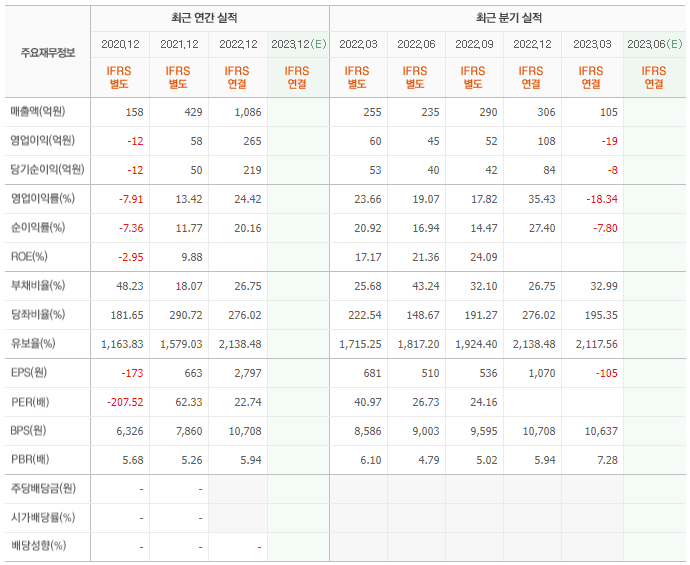Click the sales value 1,086
This screenshot has width=690, height=565.
coord(248,113)
